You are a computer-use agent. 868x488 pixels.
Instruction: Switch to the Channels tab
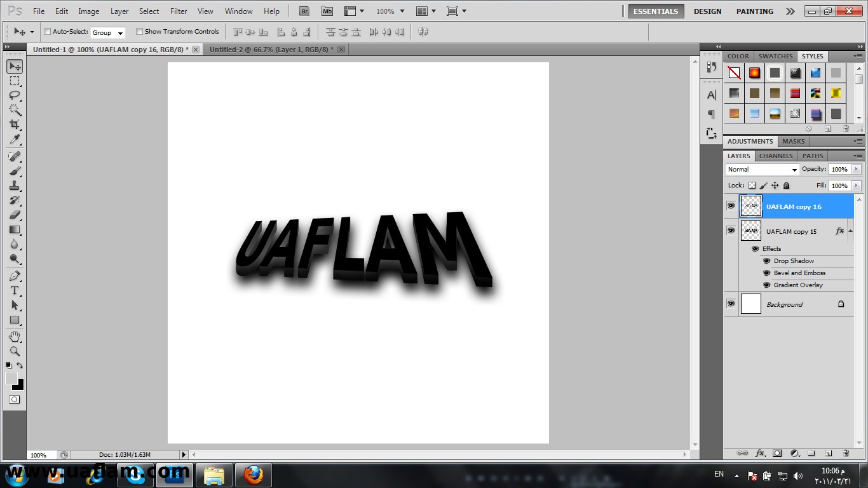pyautogui.click(x=775, y=156)
